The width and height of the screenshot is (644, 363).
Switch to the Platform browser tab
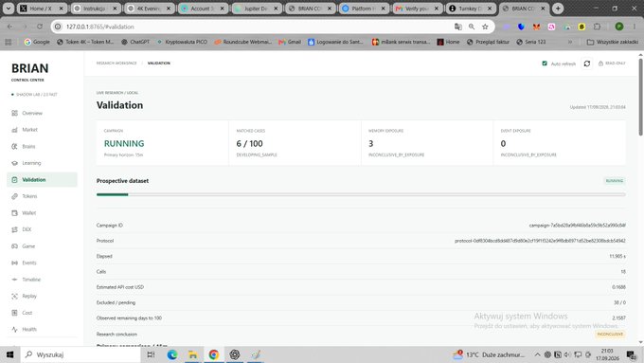(363, 9)
